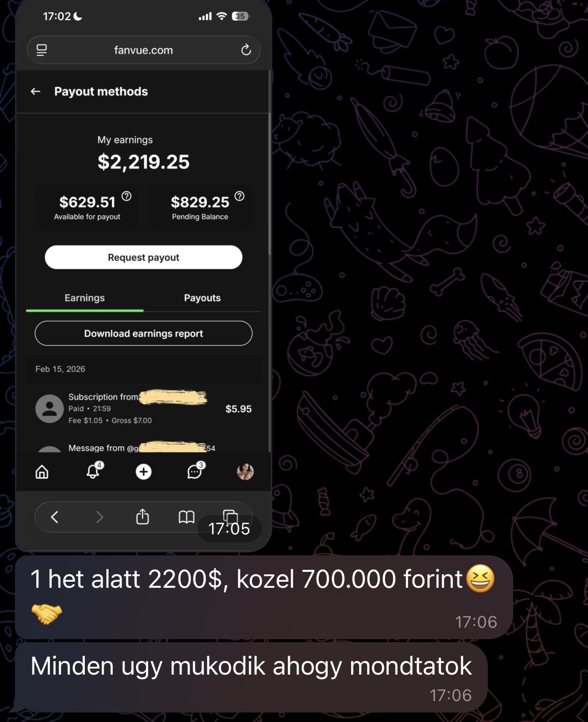
Task: Switch to the Payouts tab
Action: point(202,298)
